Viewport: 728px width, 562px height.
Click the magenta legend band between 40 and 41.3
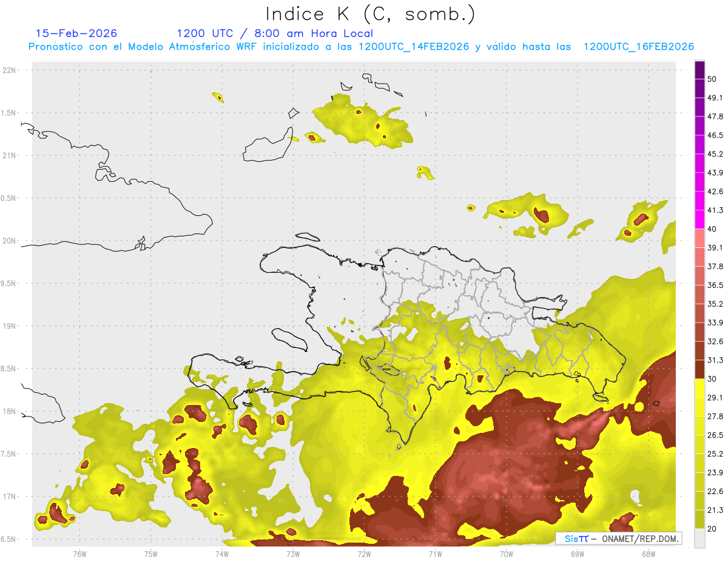[x=699, y=219]
